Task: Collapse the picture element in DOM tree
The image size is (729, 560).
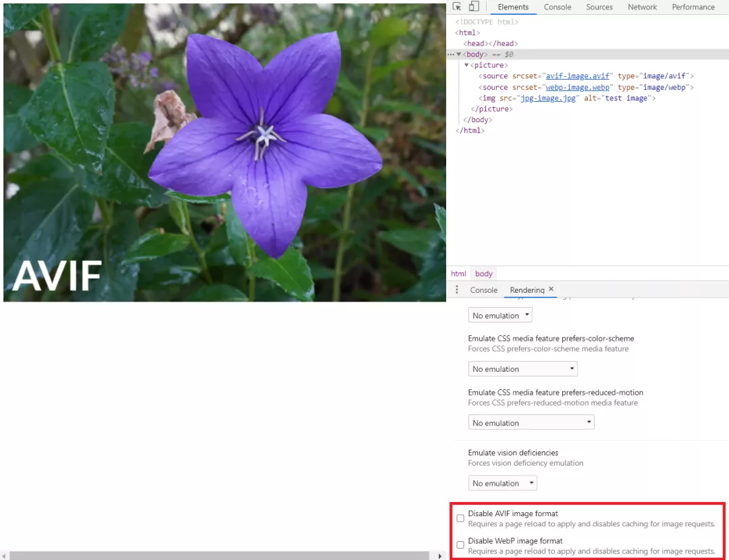Action: click(x=466, y=65)
